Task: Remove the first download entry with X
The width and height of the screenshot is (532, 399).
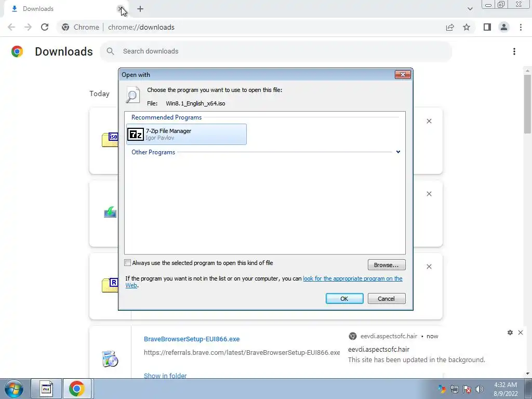Action: tap(429, 121)
